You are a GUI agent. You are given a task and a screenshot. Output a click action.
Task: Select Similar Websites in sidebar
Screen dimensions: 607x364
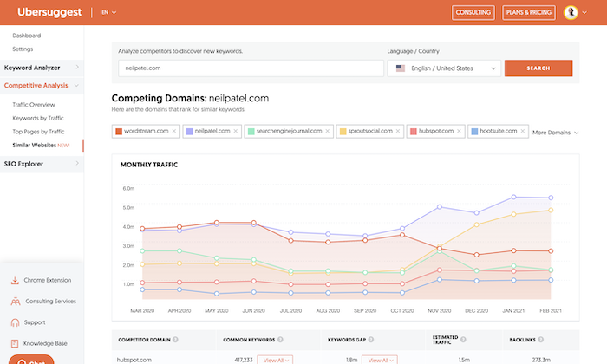(41, 146)
